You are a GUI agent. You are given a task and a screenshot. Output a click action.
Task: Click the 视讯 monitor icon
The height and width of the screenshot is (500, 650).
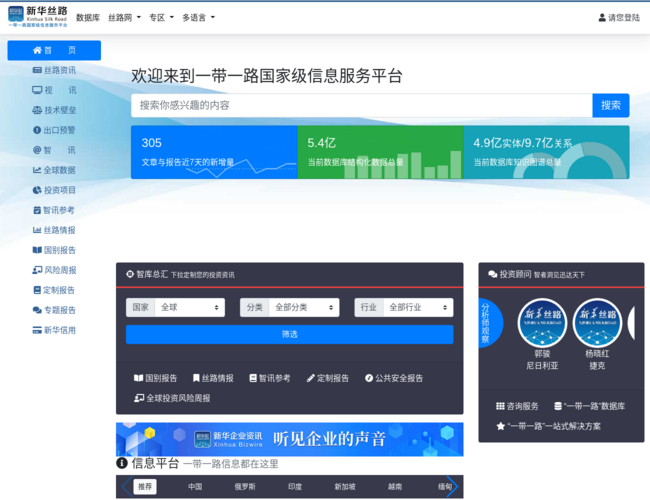coord(37,90)
